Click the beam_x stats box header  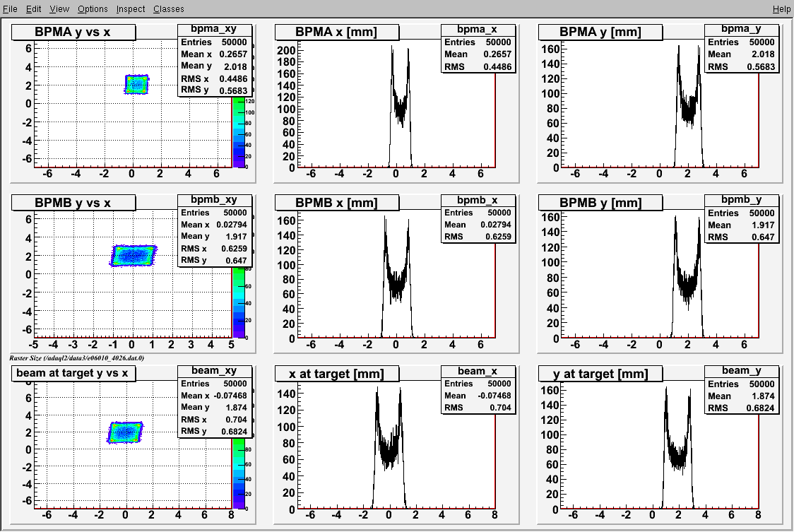coord(478,371)
